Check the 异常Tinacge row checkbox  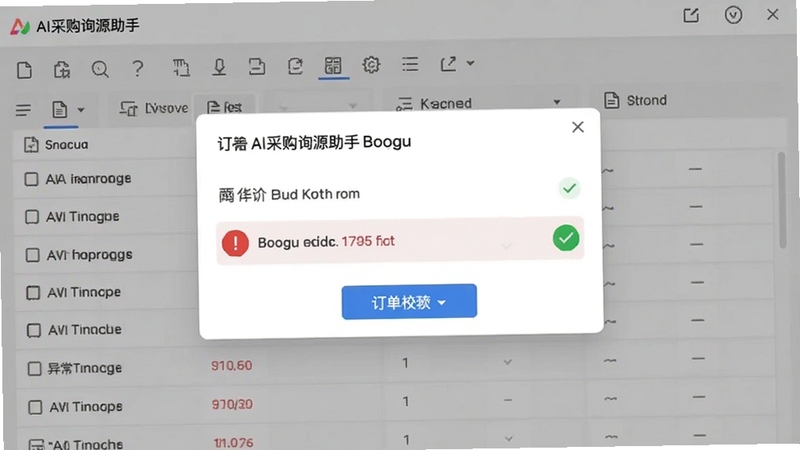34,369
